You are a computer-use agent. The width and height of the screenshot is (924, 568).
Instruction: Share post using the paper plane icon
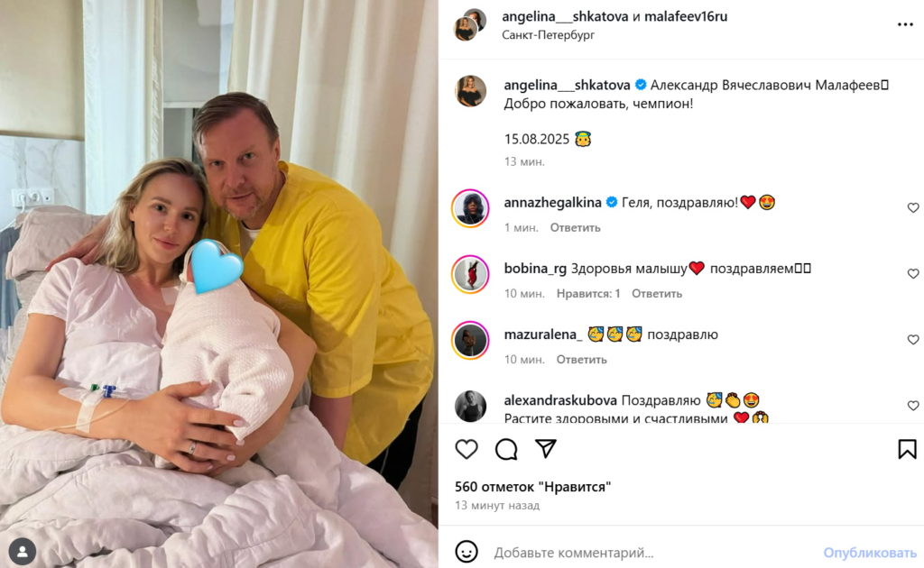tap(546, 448)
